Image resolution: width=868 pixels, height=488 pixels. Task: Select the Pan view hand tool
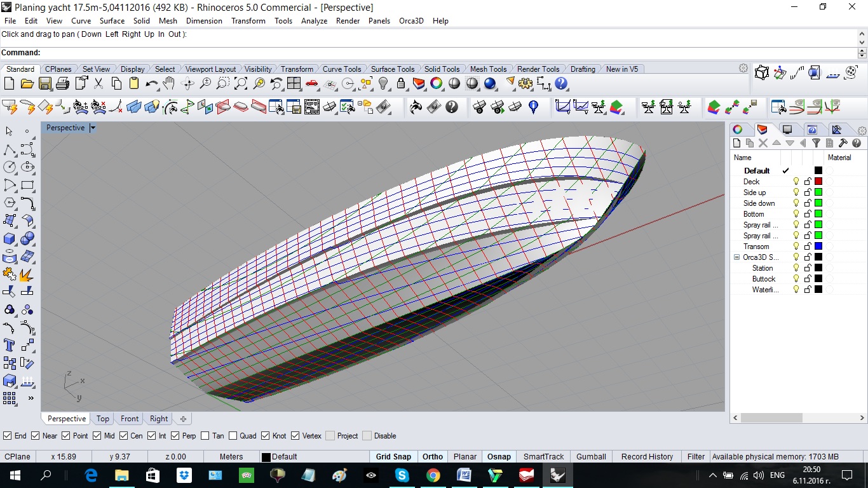tap(169, 83)
